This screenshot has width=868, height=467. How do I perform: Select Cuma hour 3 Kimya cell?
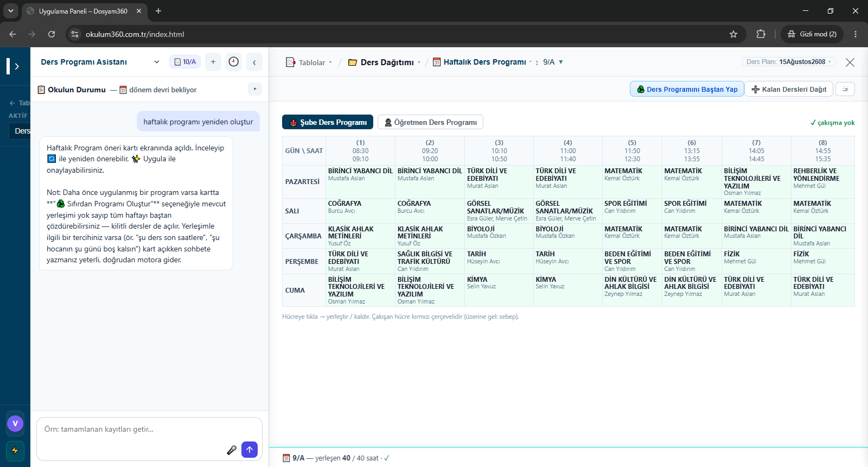pyautogui.click(x=499, y=291)
